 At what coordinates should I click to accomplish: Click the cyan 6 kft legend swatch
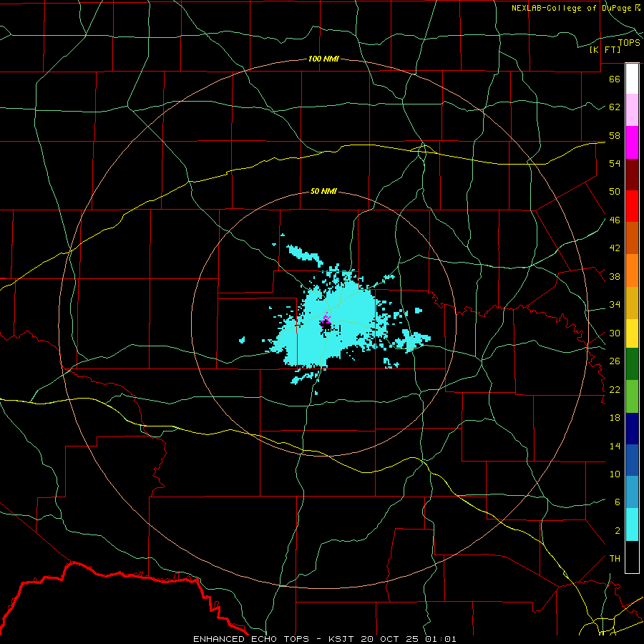coord(632,525)
